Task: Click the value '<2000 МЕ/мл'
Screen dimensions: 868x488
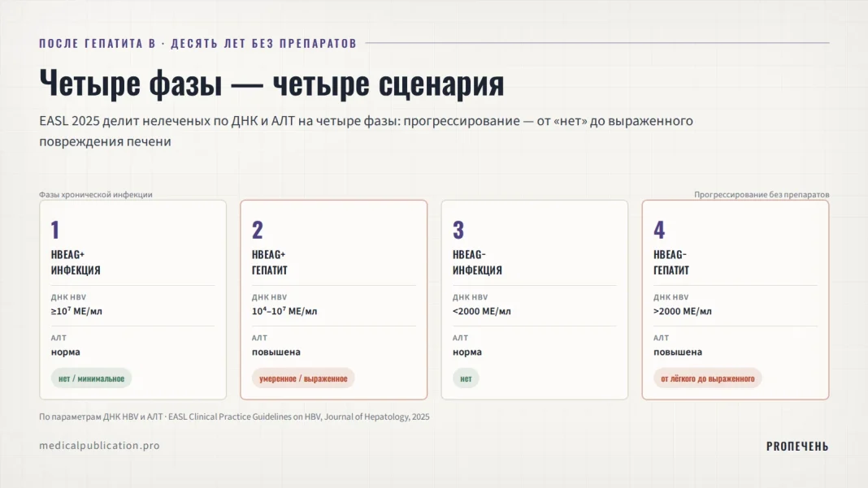Action: tap(482, 311)
